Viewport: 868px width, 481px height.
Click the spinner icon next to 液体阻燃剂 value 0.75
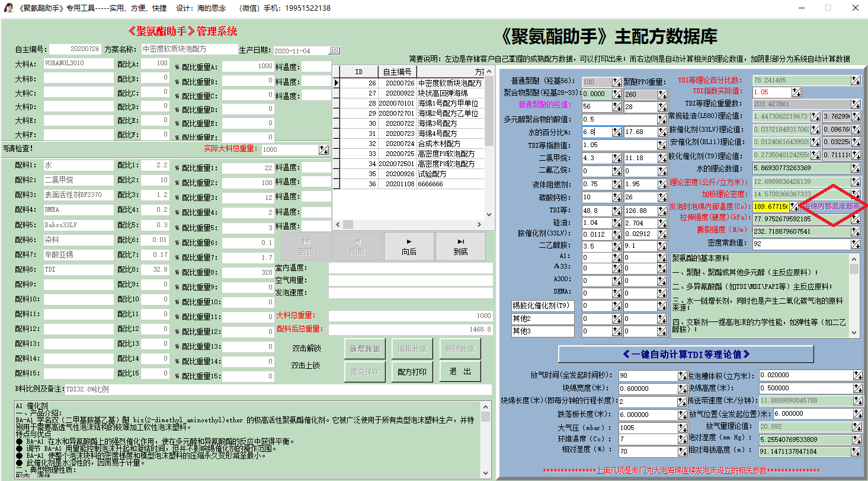[x=617, y=184]
